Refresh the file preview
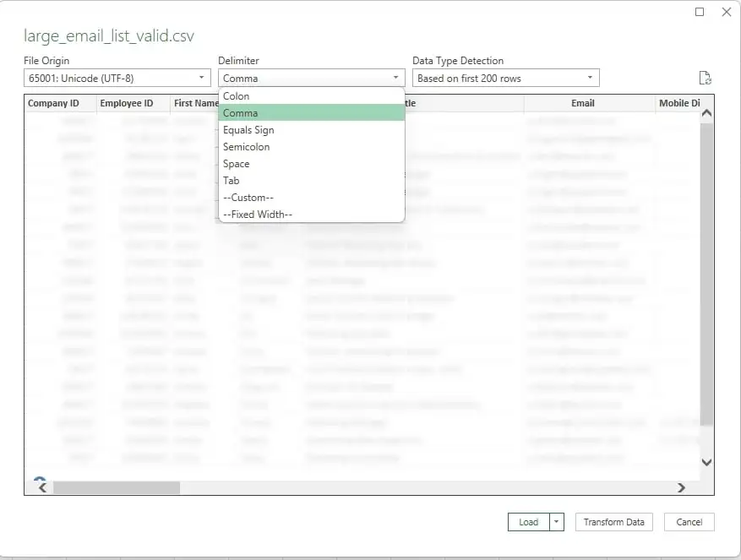The image size is (741, 560). tap(705, 77)
